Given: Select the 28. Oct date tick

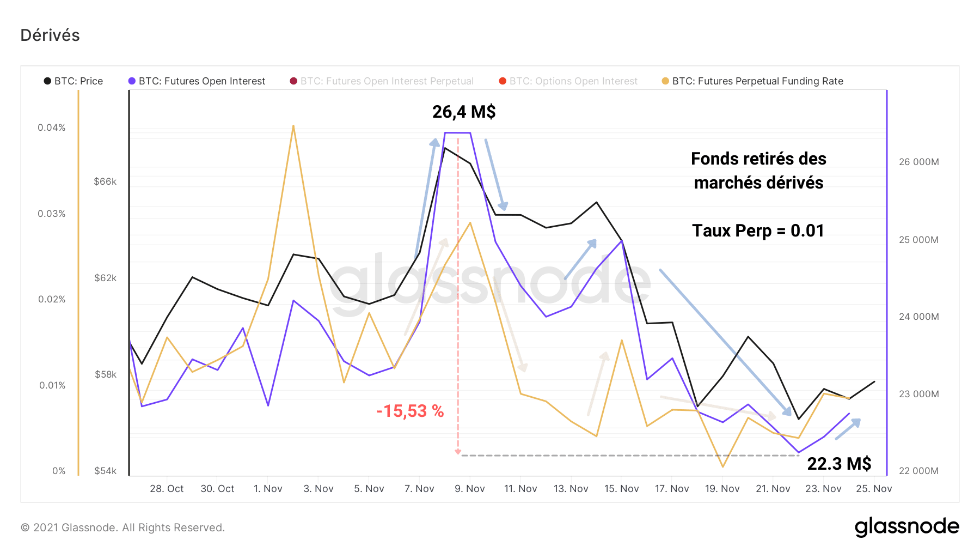Looking at the screenshot, I should click(x=167, y=489).
